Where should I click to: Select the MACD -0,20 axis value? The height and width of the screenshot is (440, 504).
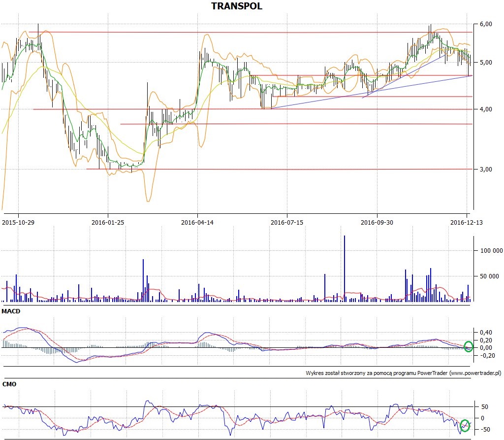pyautogui.click(x=487, y=356)
